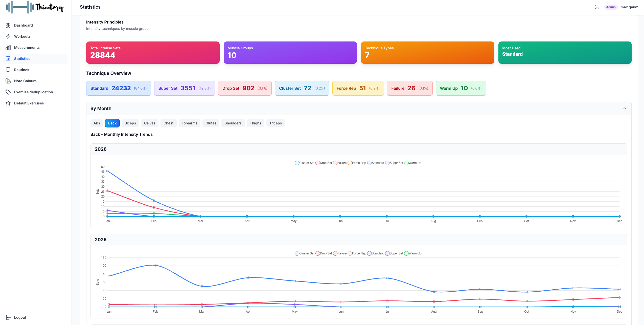Select the Shoulders filter tab
644x325 pixels.
click(233, 123)
